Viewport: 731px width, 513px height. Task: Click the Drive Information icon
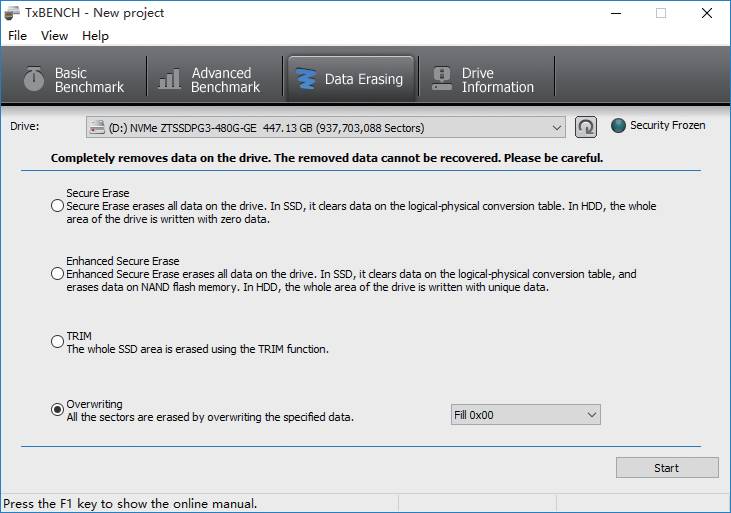coord(441,80)
